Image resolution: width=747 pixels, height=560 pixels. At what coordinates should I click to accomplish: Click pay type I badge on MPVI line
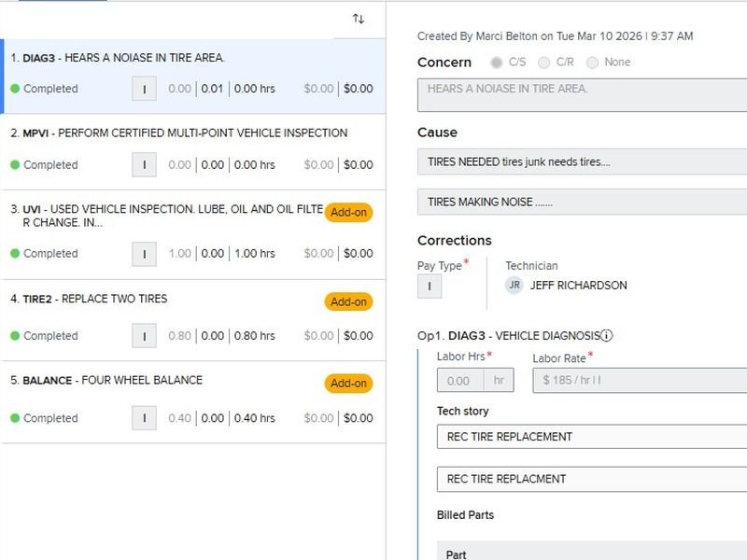144,165
